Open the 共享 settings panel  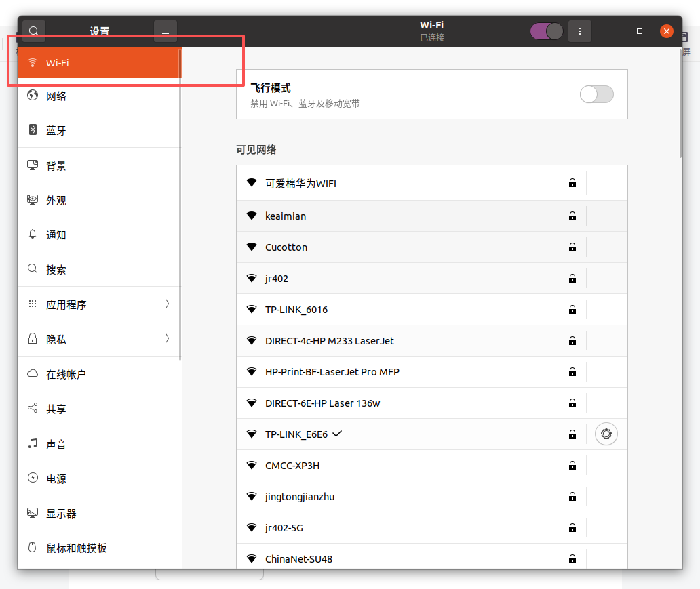[99, 409]
